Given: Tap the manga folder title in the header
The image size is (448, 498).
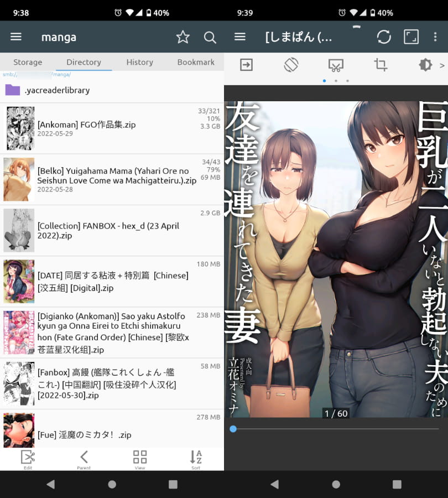Looking at the screenshot, I should coord(59,37).
